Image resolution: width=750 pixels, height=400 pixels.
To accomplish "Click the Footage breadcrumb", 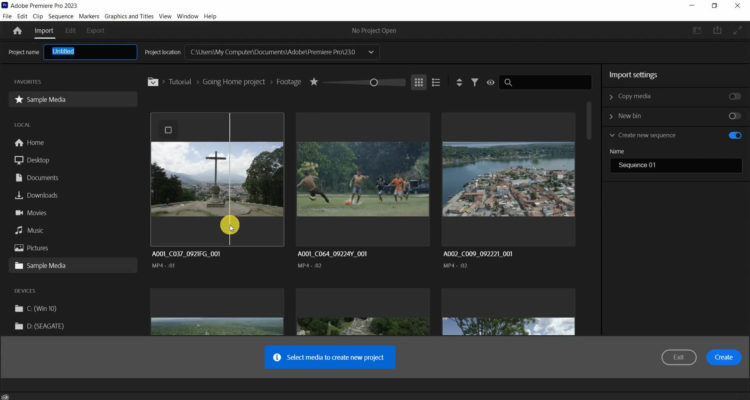I will [x=288, y=82].
